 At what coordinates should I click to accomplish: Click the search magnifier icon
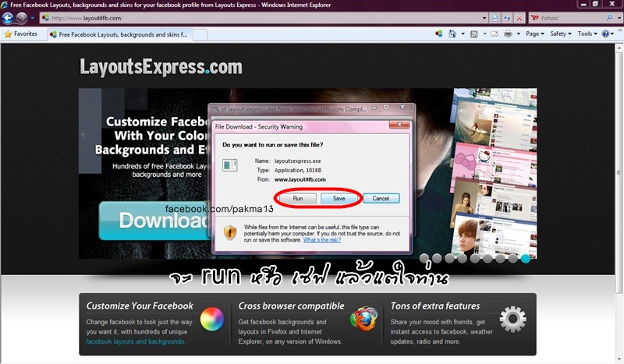pos(609,17)
